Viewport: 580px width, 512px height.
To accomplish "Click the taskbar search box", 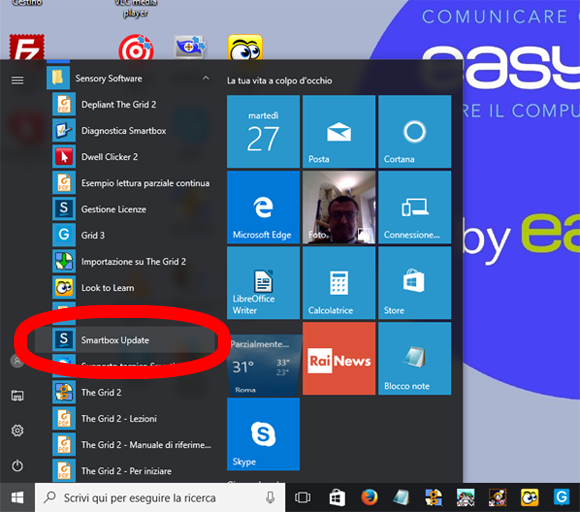I will [x=160, y=498].
